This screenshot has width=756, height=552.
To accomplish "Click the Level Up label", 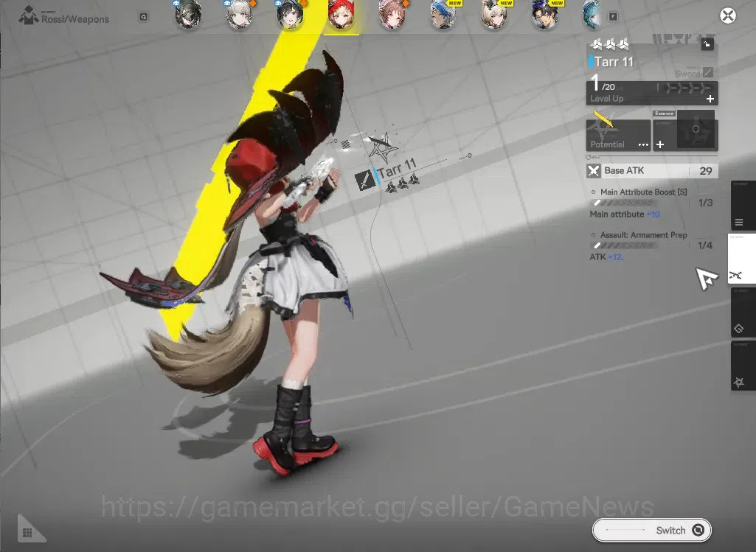I will [x=606, y=99].
